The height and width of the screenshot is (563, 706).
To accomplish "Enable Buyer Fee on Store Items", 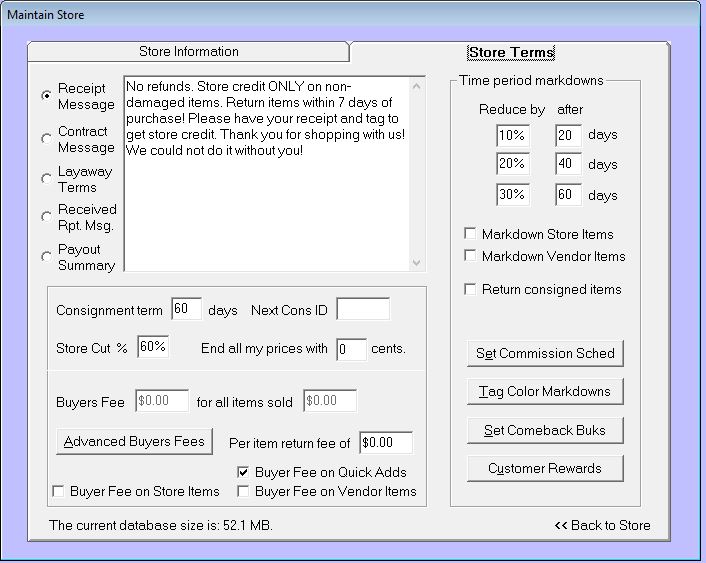I will coord(58,491).
